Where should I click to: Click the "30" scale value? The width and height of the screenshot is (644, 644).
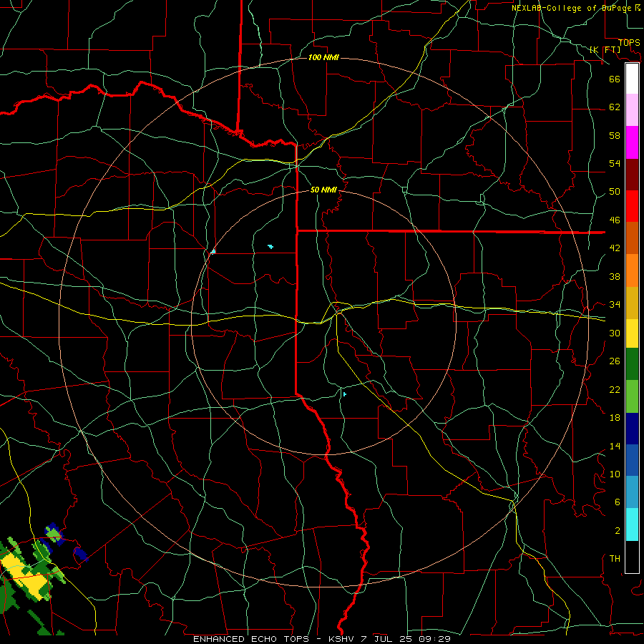point(615,333)
